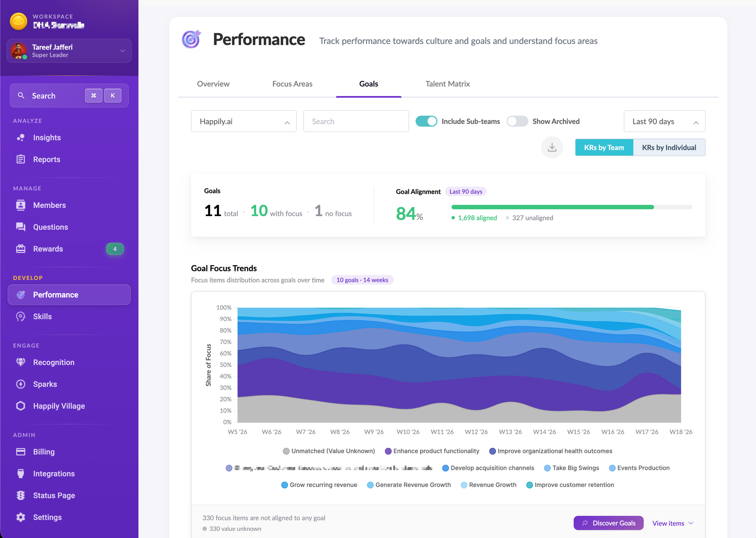The height and width of the screenshot is (538, 756).
Task: Open Rewards gift icon in sidebar
Action: (21, 249)
